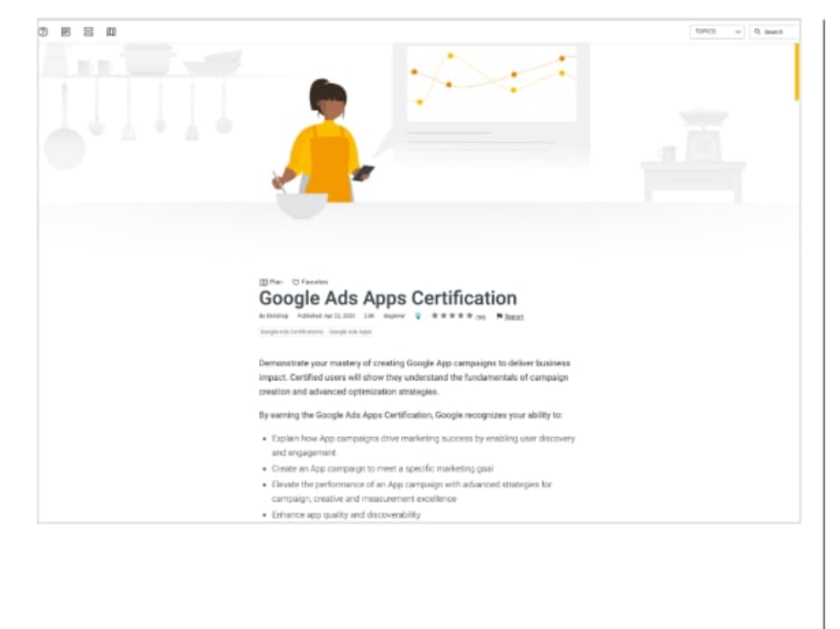The width and height of the screenshot is (840, 629).
Task: Select the fifth rating star
Action: [x=469, y=316]
